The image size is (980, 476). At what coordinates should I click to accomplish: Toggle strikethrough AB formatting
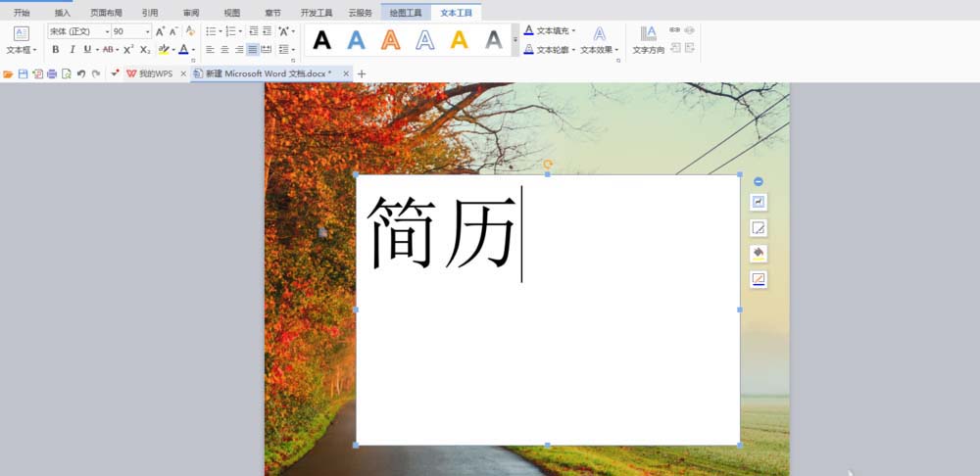coord(108,49)
